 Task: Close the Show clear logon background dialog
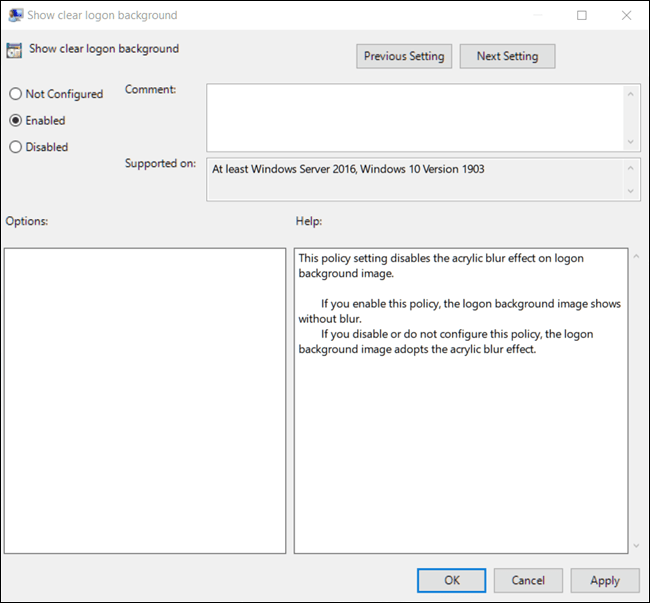626,15
